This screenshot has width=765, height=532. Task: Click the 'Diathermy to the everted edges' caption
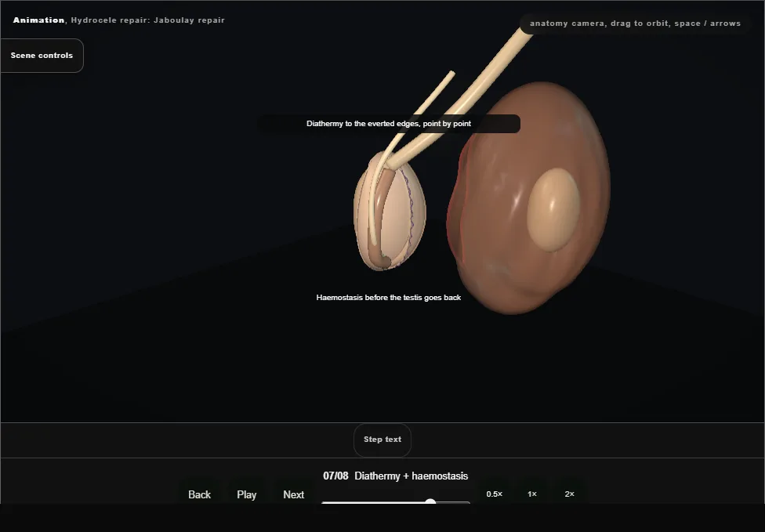(388, 124)
